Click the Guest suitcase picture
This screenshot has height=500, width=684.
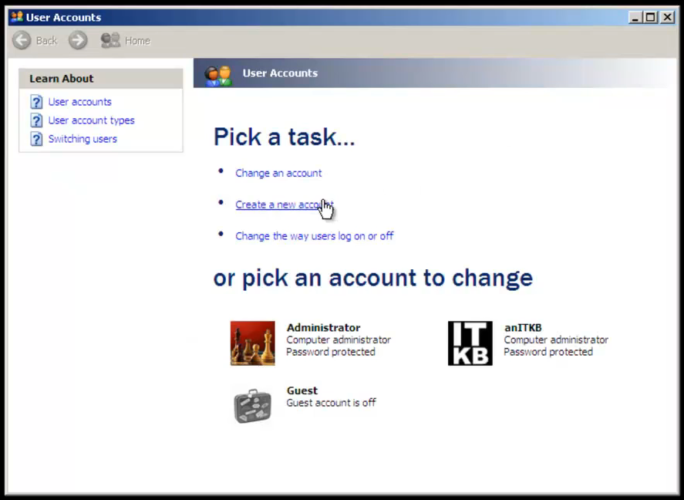(x=252, y=405)
